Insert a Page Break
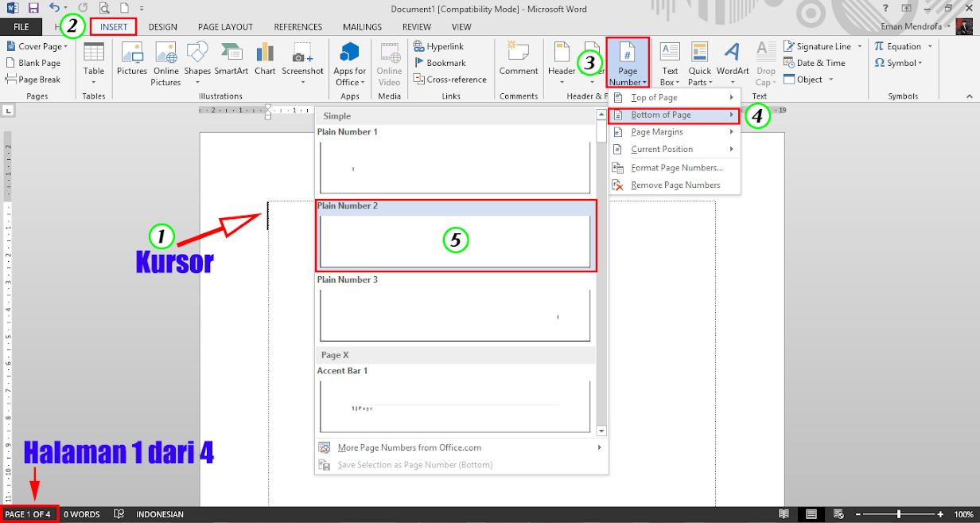This screenshot has height=523, width=980. click(x=33, y=80)
